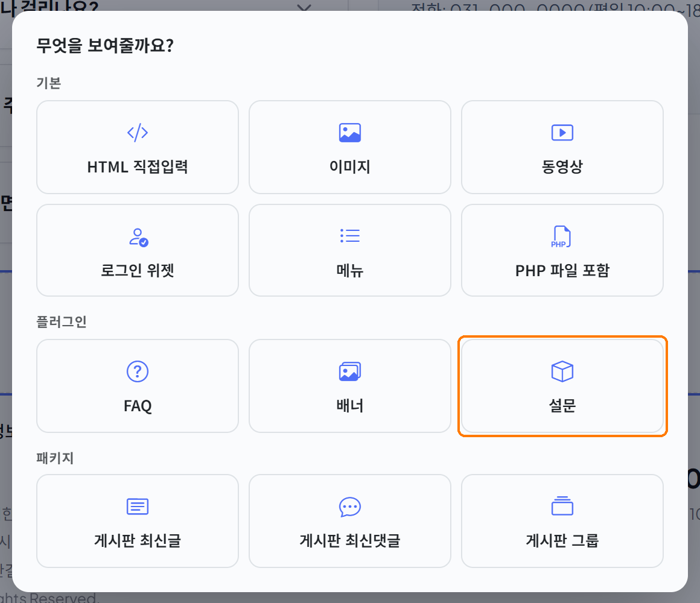Viewport: 700px width, 603px height.
Task: Select the 게시판 최신글 package card
Action: pos(138,521)
